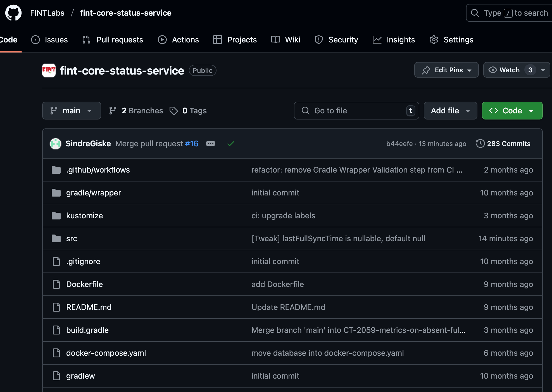Switch to the Wiki tab
This screenshot has width=552, height=392.
[x=286, y=40]
